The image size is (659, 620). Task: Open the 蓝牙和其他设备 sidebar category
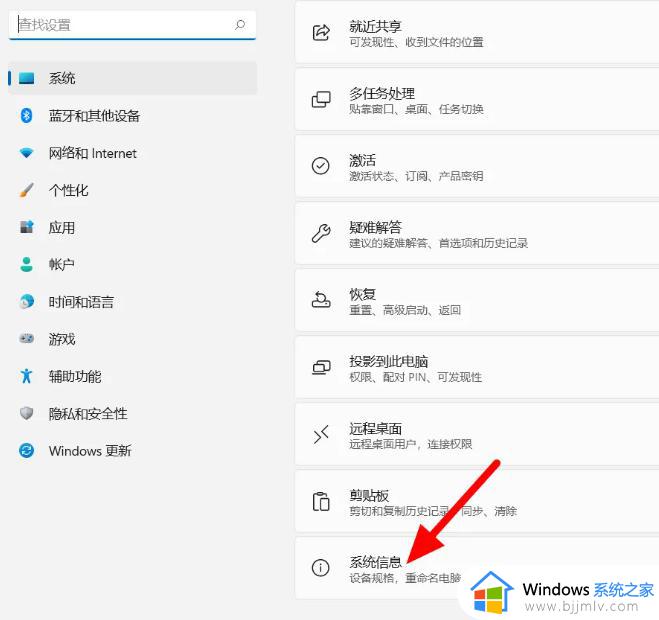pos(132,116)
